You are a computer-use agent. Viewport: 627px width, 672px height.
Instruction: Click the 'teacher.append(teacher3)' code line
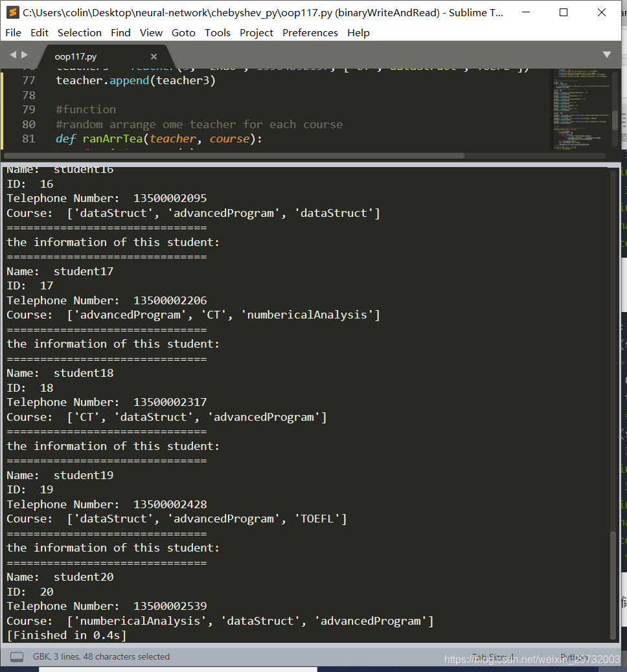point(135,80)
